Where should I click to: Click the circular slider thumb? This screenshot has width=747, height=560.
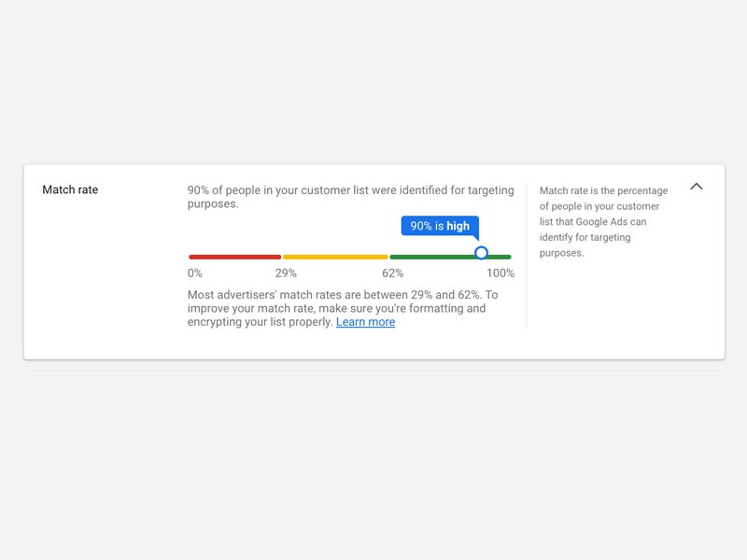point(482,253)
